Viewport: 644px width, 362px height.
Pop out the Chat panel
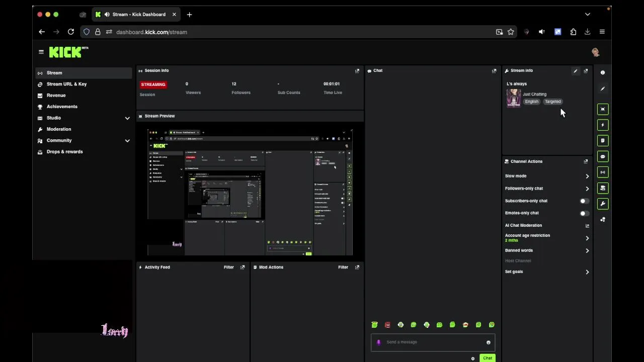tap(494, 71)
